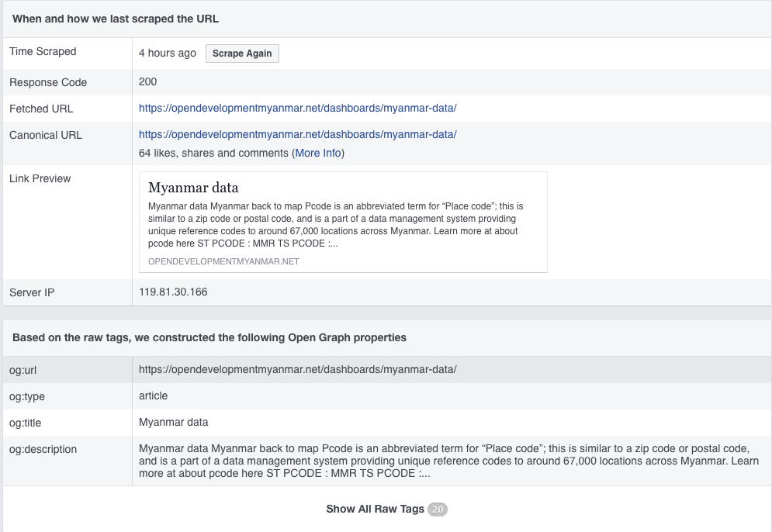
Task: Click the 'Time Scraped' row label
Action: click(43, 52)
